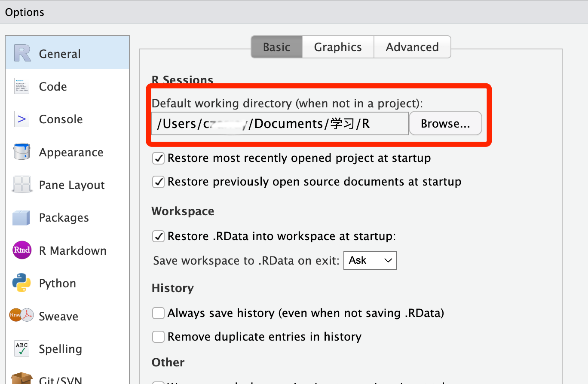Select the Packages box icon

21,218
